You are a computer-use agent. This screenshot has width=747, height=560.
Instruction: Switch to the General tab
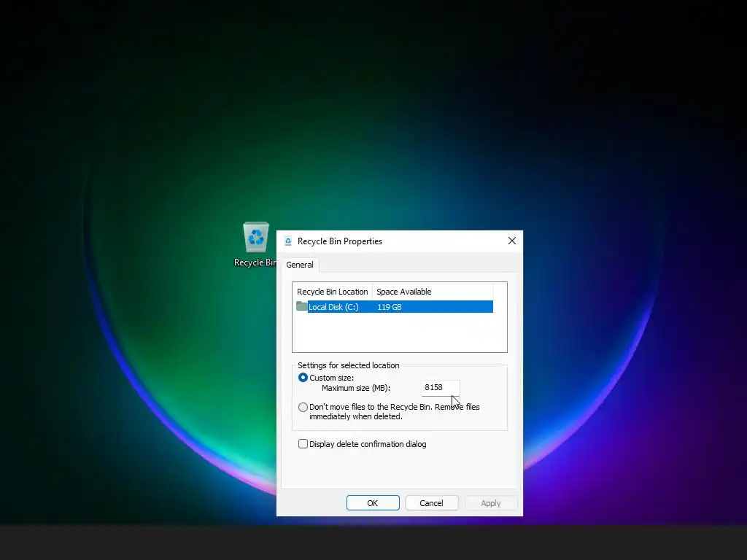[x=300, y=265]
